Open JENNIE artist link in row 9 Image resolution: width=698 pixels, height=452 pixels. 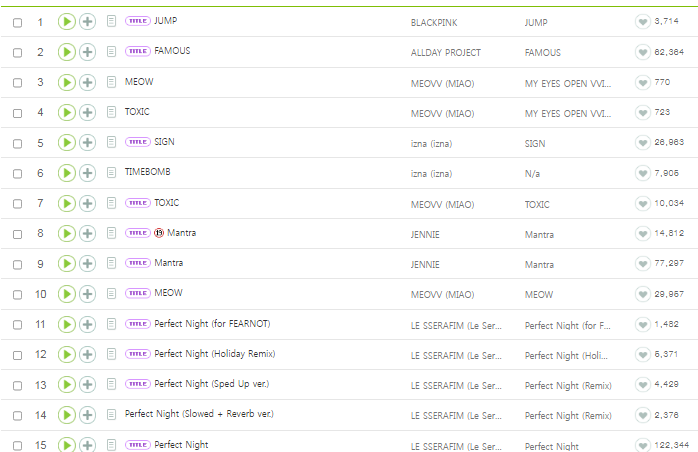point(425,265)
